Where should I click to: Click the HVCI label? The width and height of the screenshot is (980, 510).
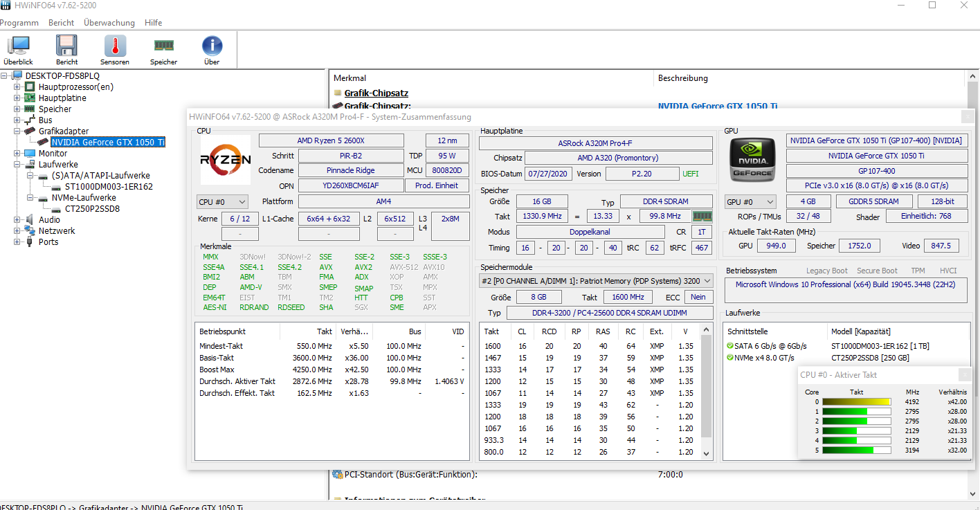[x=948, y=271]
